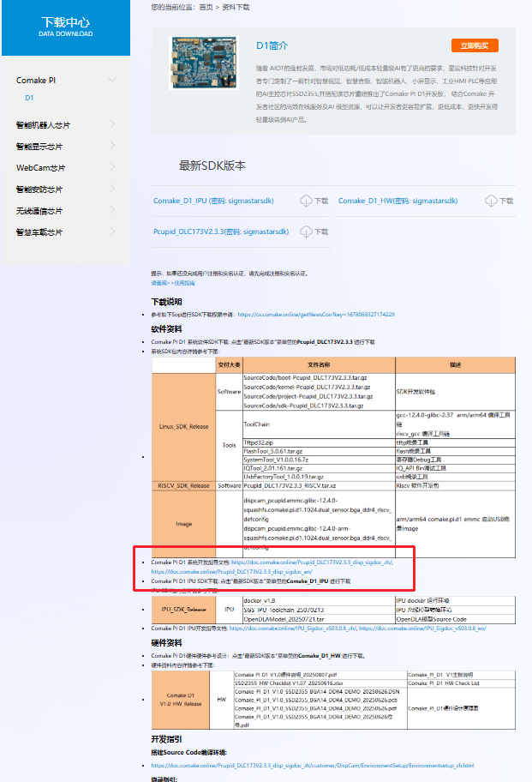Viewport: 532px width, 782px height.
Task: Click the 最新SDK版本 heading
Action: (212, 165)
